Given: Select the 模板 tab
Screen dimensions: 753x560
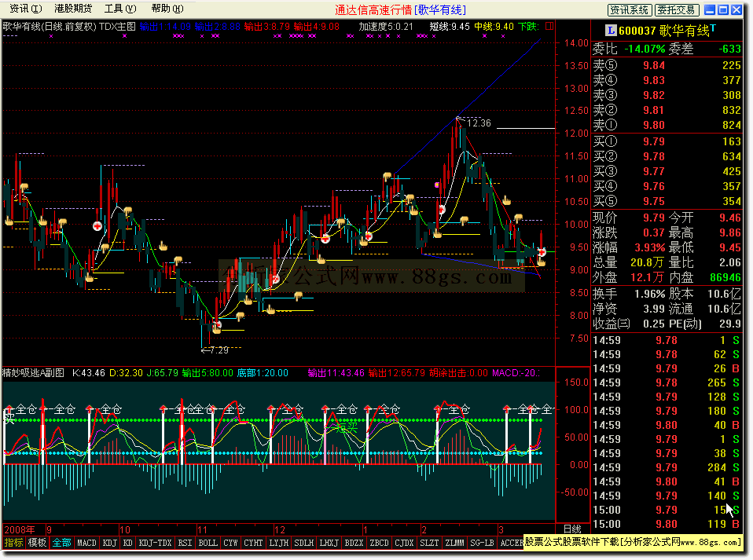Looking at the screenshot, I should (37, 543).
